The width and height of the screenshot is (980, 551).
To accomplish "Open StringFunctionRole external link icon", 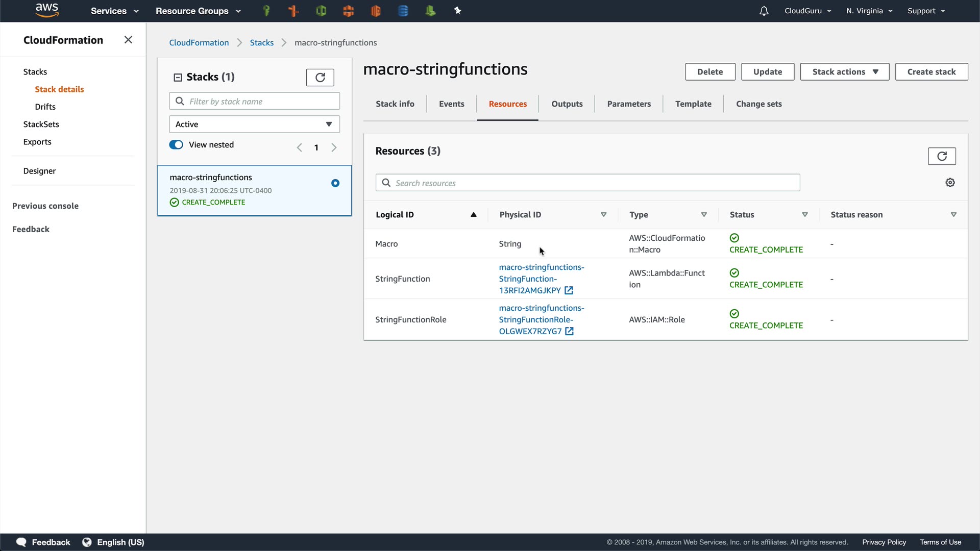I will click(570, 332).
